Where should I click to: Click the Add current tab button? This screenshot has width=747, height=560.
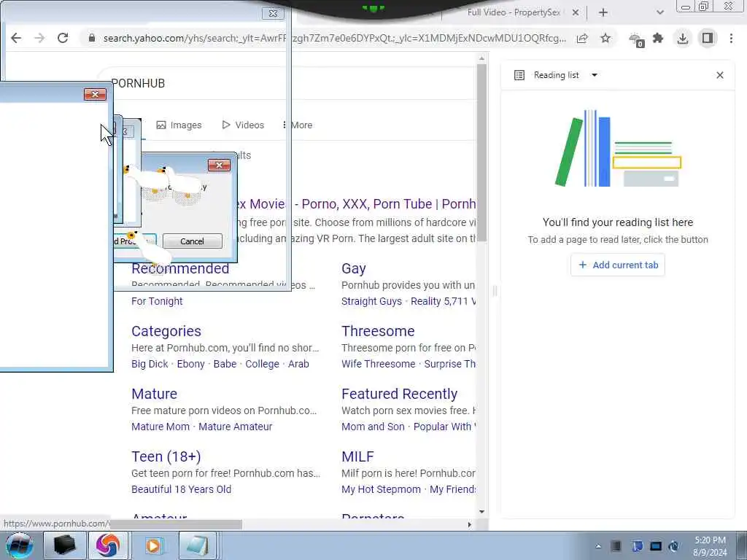(617, 265)
